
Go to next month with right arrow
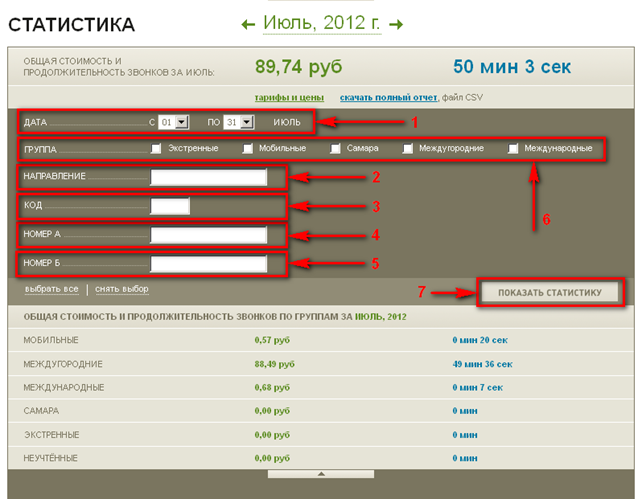pos(396,23)
